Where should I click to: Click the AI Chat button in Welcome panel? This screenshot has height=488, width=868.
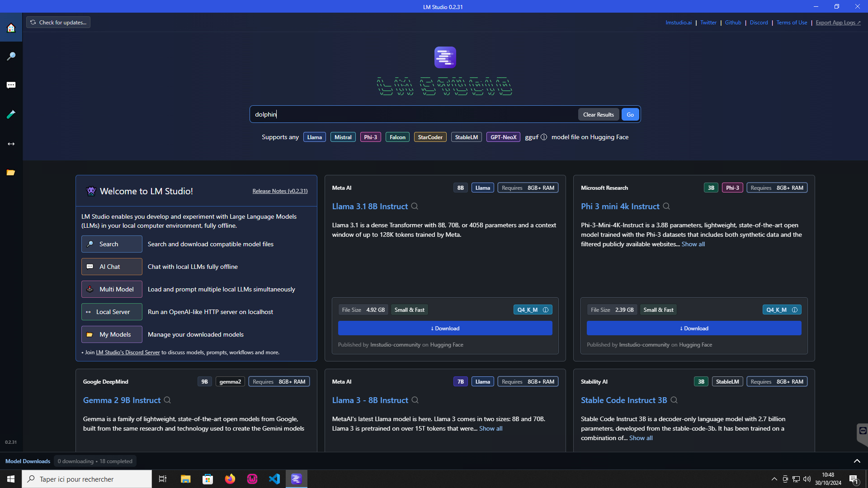coord(112,267)
